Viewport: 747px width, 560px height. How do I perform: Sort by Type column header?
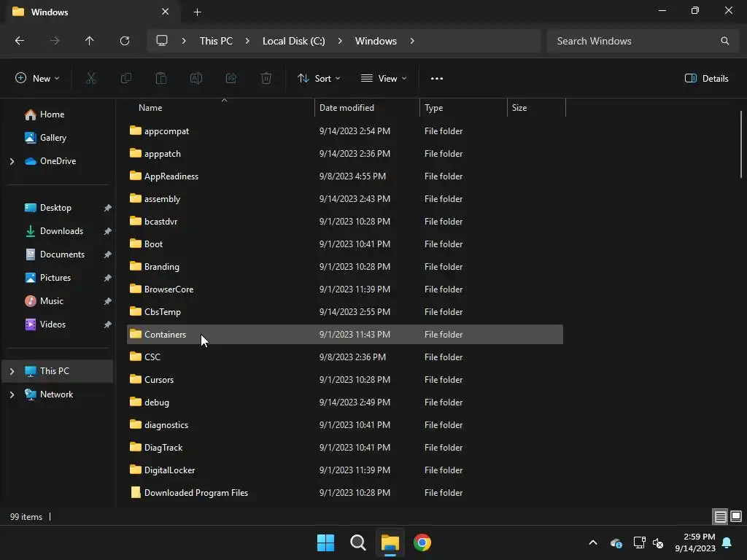463,108
